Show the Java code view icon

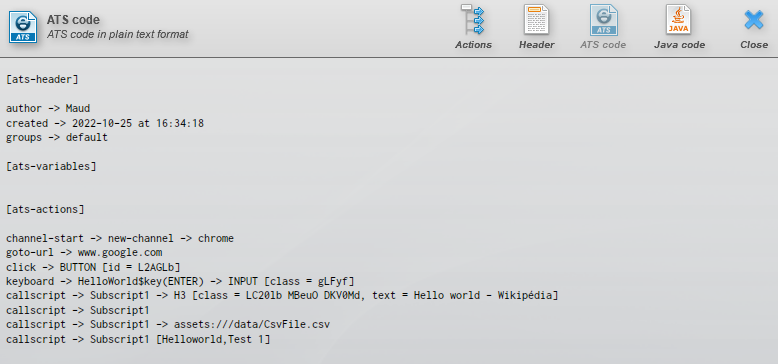(x=678, y=20)
